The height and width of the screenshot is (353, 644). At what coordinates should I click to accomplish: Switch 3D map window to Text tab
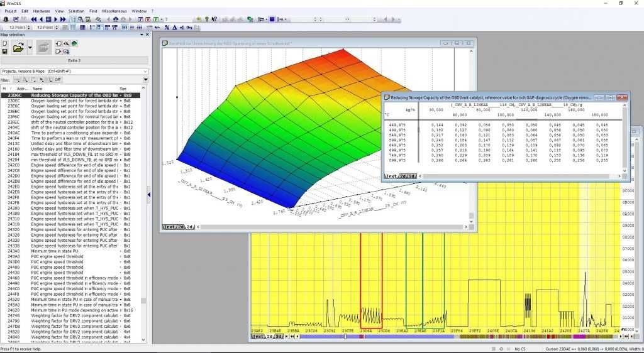pyautogui.click(x=169, y=227)
